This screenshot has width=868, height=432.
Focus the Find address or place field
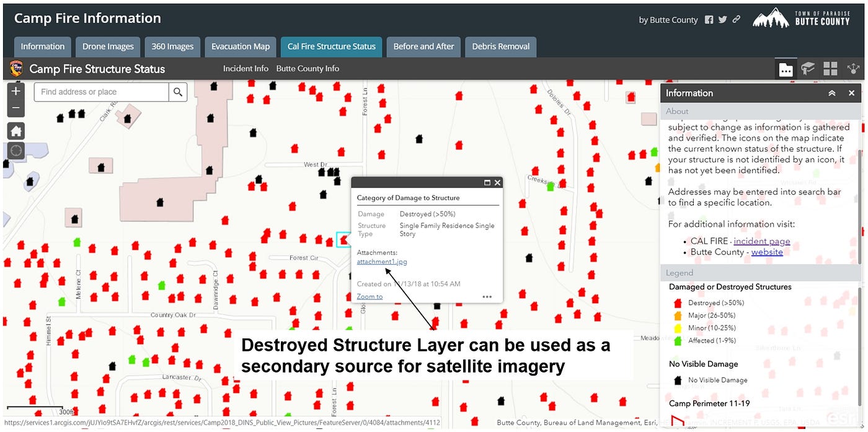[102, 92]
